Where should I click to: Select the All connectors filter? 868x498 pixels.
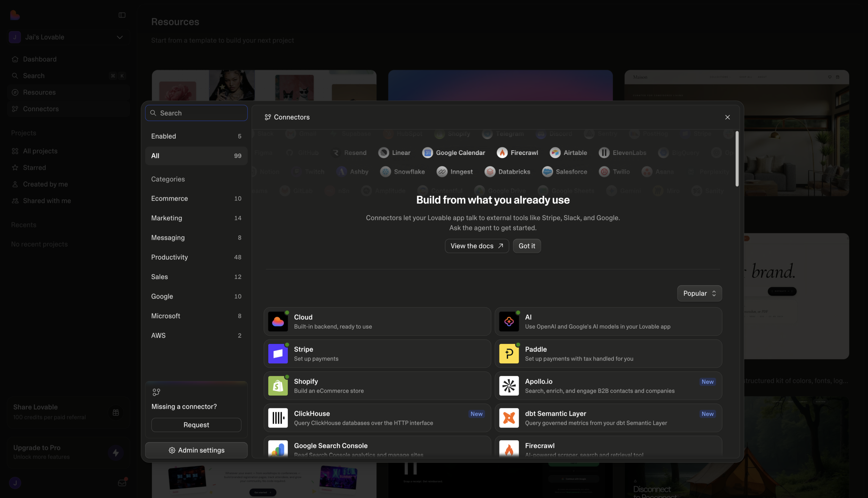[196, 155]
